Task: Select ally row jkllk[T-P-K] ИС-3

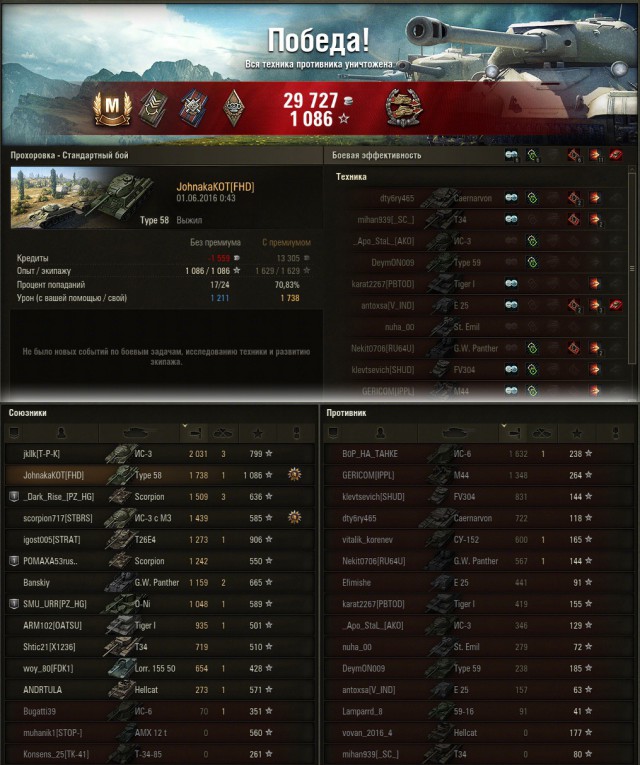Action: pyautogui.click(x=160, y=454)
